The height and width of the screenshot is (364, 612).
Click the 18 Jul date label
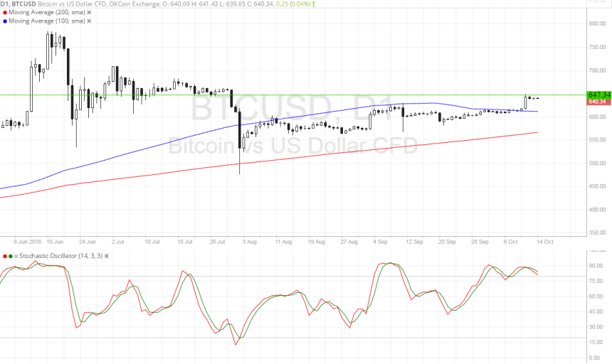184,242
